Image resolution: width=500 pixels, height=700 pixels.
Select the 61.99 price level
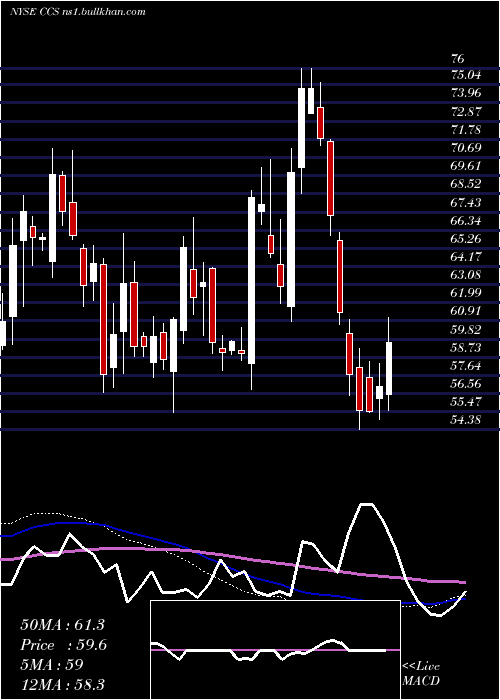(467, 293)
